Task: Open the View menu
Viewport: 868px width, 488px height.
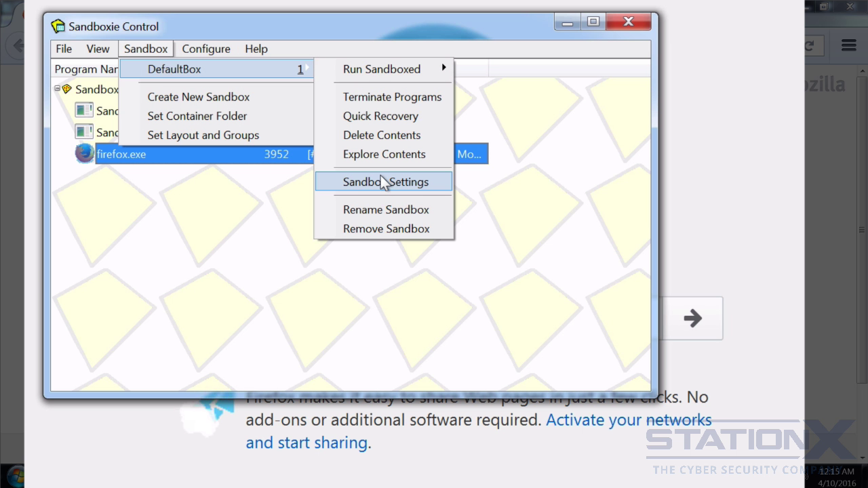Action: coord(98,49)
